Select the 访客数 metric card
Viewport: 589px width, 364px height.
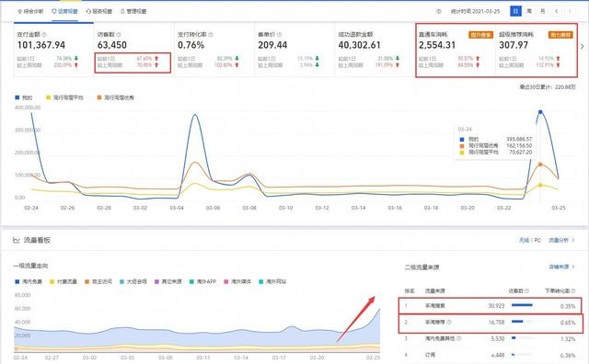tap(133, 50)
